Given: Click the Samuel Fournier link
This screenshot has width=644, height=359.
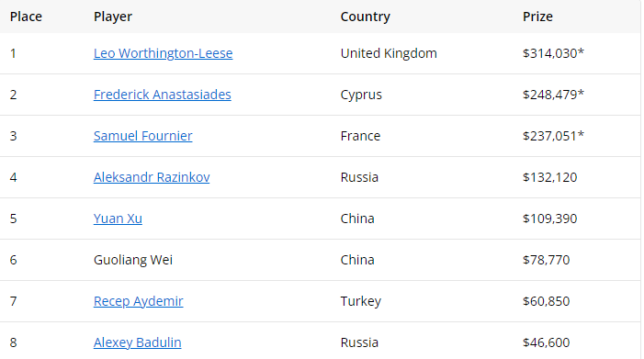Looking at the screenshot, I should 143,136.
